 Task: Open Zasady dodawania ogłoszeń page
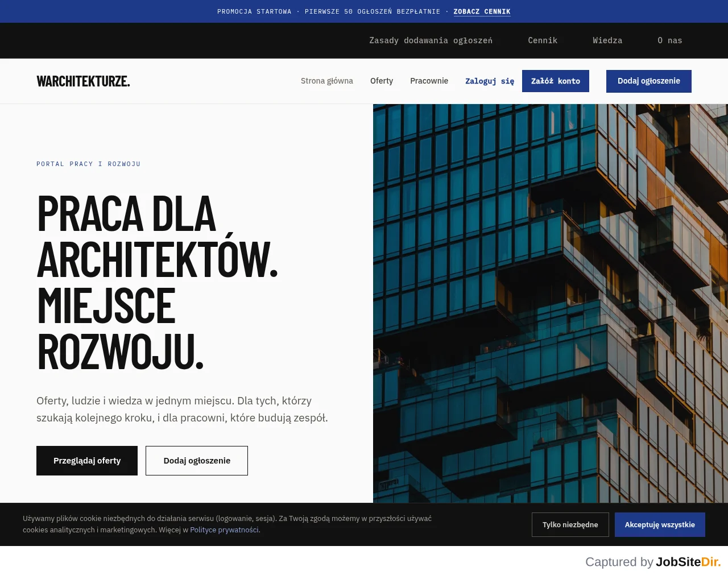[431, 40]
